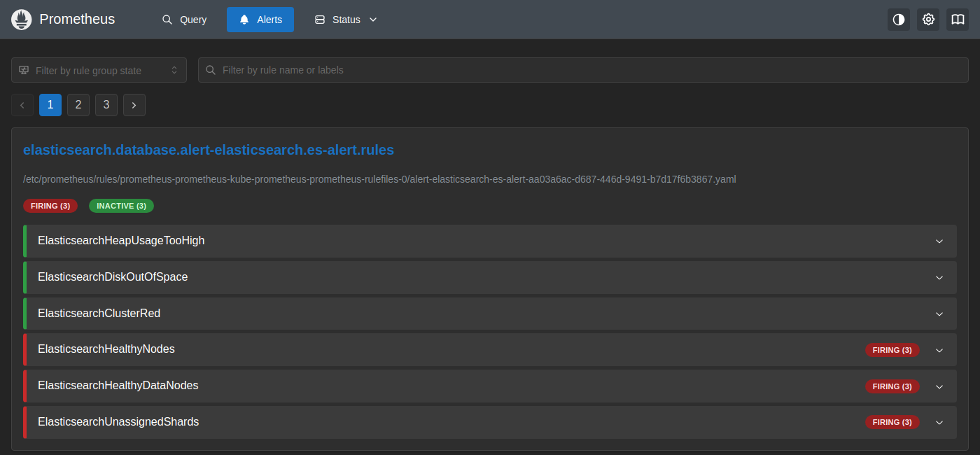The height and width of the screenshot is (455, 980).
Task: Click the magnifier icon in label filter
Action: [x=211, y=70]
